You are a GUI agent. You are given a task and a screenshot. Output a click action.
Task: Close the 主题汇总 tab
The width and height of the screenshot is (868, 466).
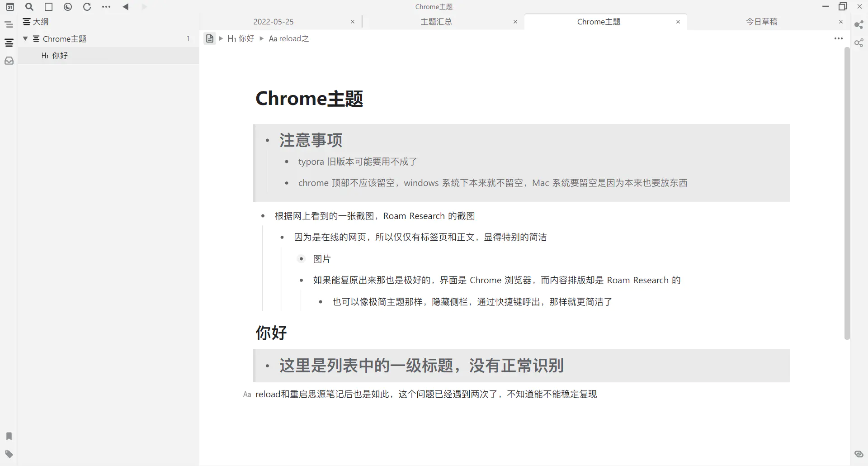(x=515, y=22)
